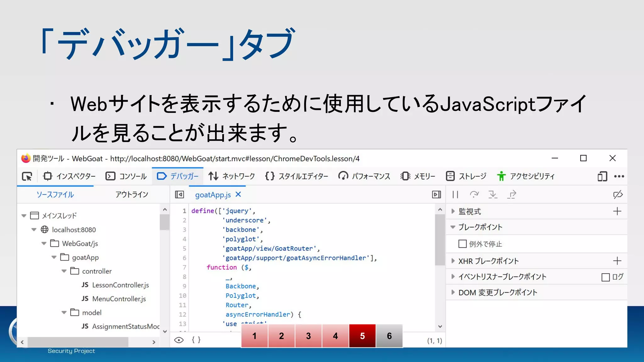Click the step in icon
644x362 pixels.
pos(493,195)
